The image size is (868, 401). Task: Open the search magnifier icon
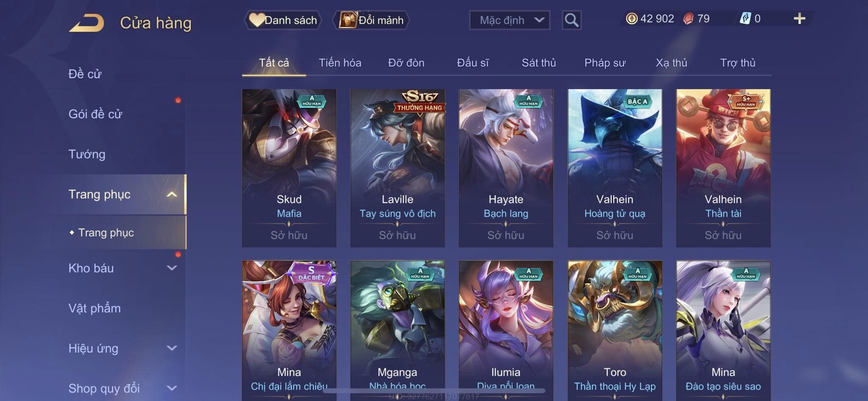pyautogui.click(x=571, y=20)
